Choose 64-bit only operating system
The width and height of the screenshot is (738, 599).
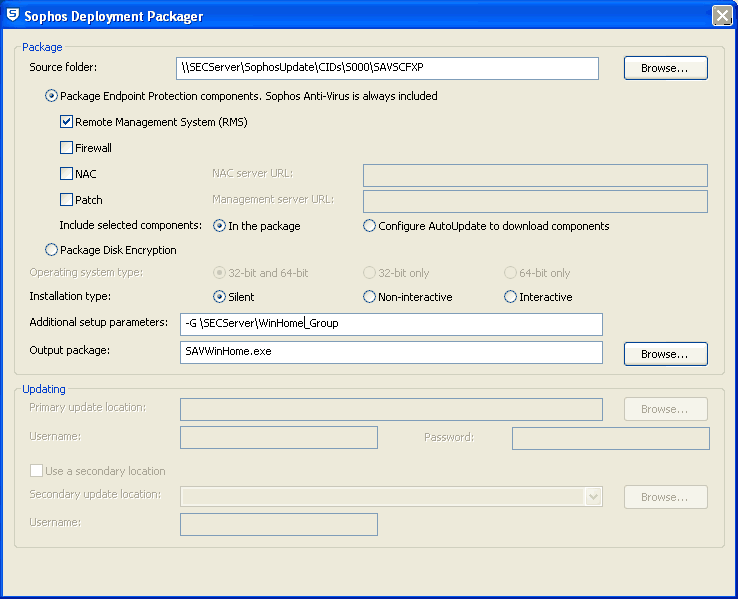(510, 272)
